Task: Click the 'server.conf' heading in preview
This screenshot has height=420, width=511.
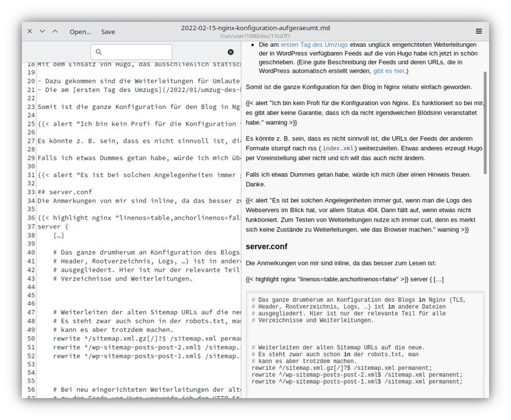Action: (x=266, y=247)
